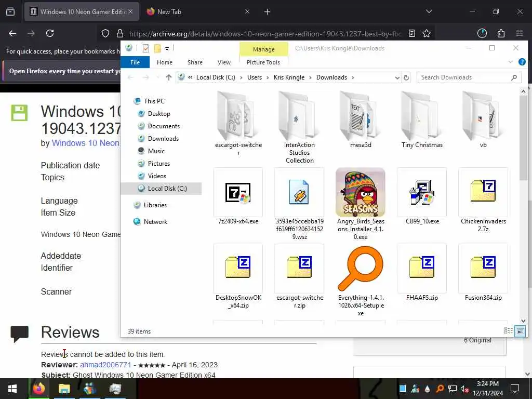Click the Properties quick access toolbar icon
Viewport: 532px width, 399px height.
coord(146,48)
